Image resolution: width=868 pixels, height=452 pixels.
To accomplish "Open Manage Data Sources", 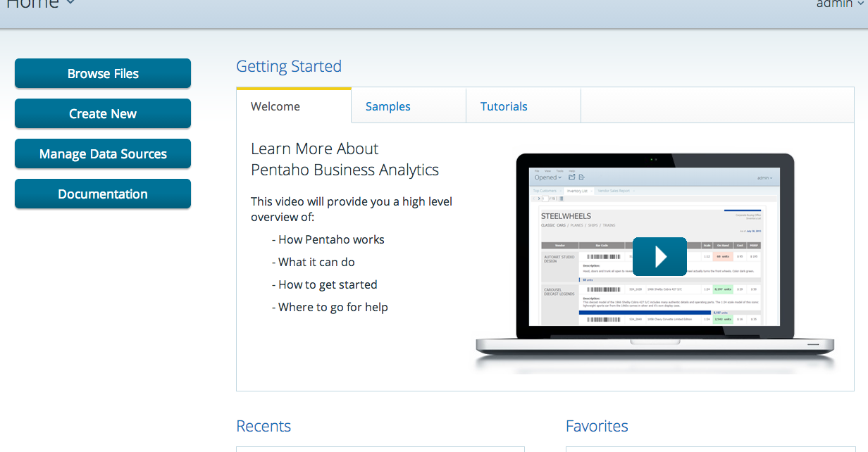I will coord(103,153).
